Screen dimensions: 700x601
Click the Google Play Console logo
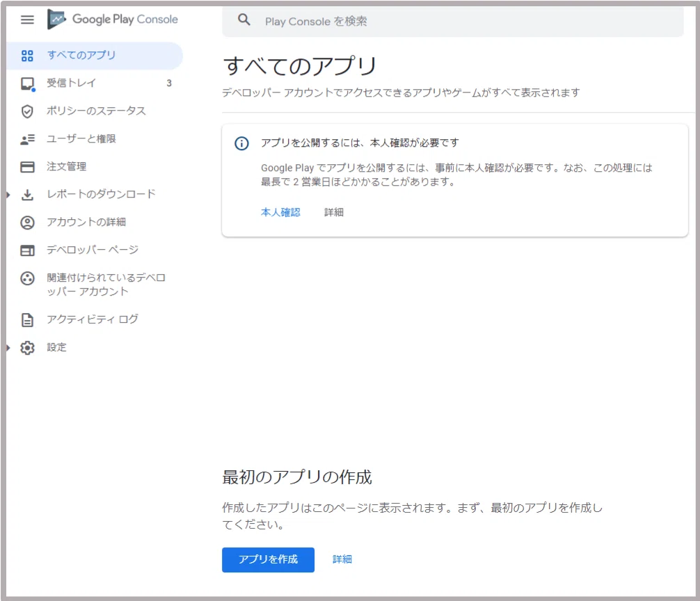[x=113, y=19]
